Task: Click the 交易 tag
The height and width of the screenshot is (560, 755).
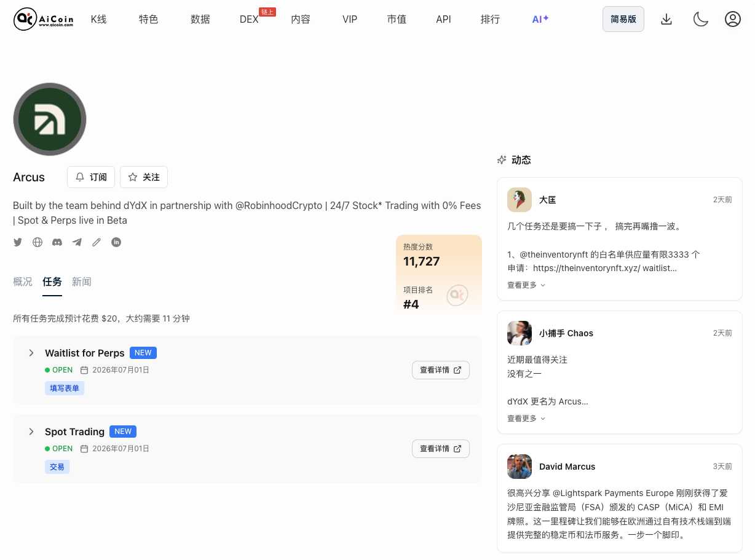Action: point(57,467)
